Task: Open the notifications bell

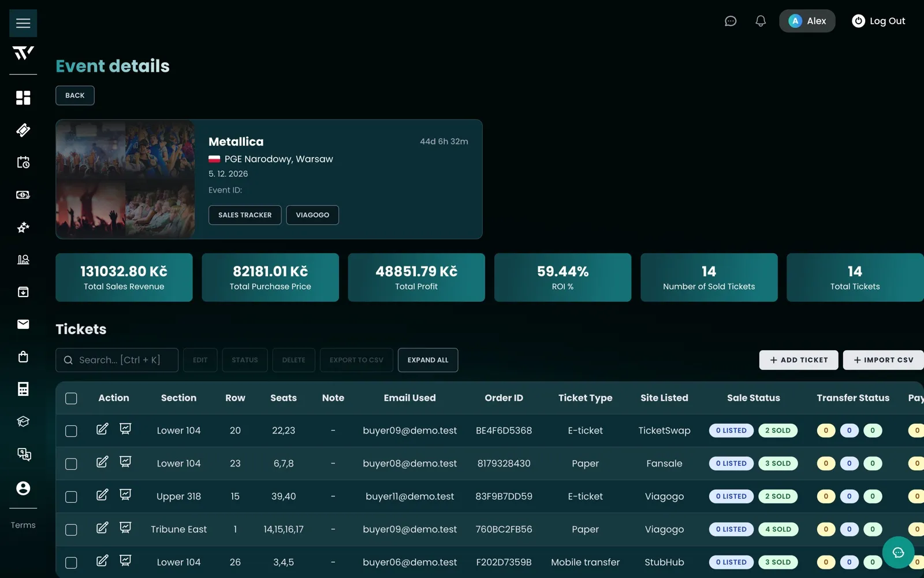Action: click(761, 21)
